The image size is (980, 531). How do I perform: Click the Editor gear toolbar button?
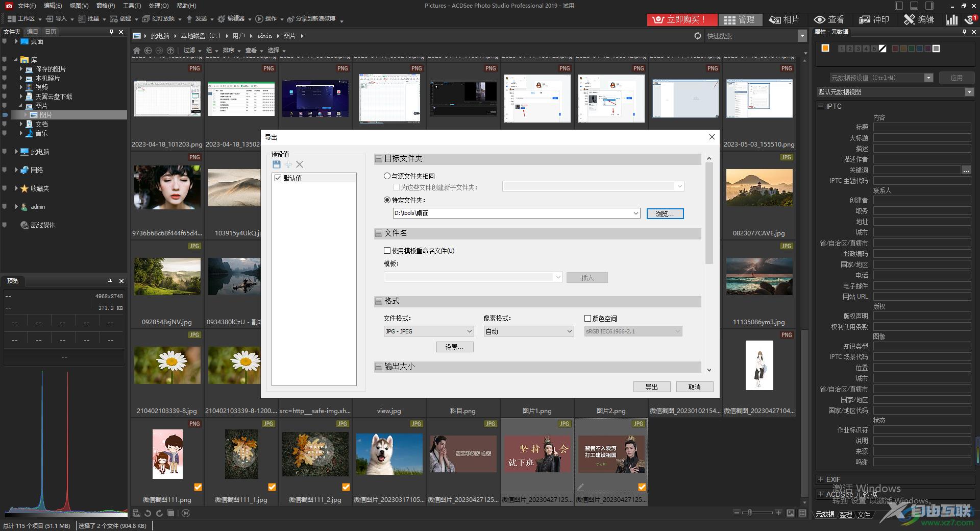coord(231,19)
